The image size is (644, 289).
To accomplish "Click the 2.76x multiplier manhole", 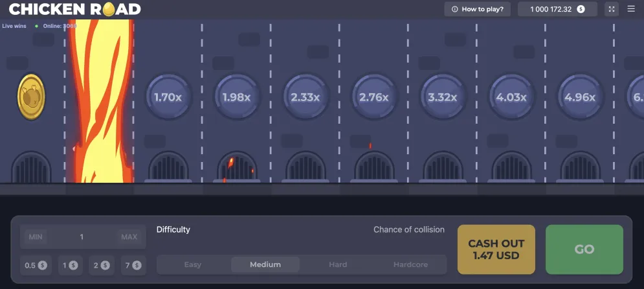I will 373,97.
